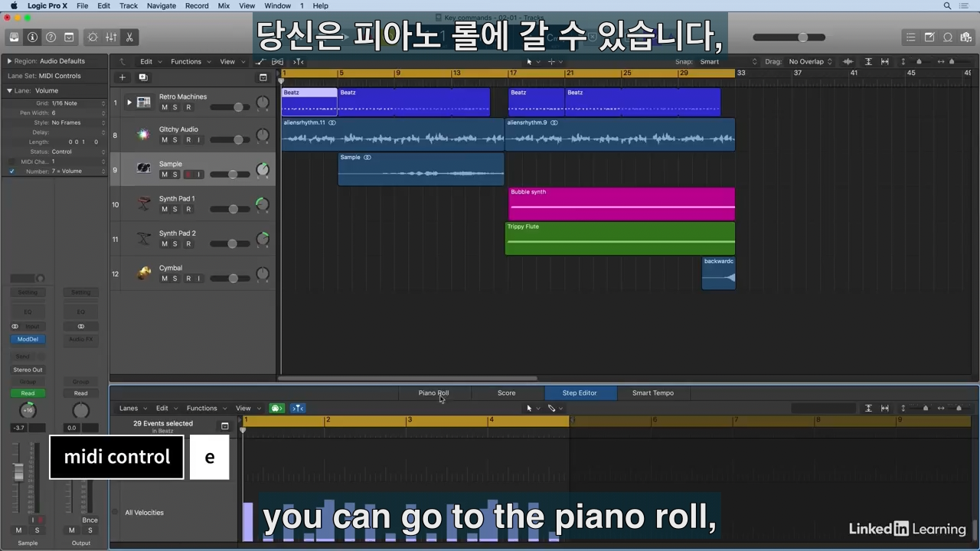
Task: Adjust the master volume slider in control bar
Action: pos(789,37)
